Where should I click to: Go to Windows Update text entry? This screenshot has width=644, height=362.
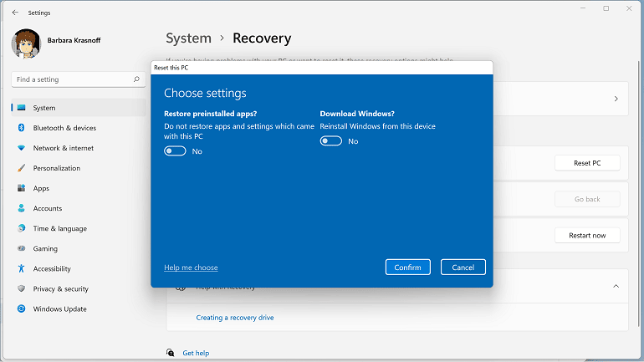point(60,309)
